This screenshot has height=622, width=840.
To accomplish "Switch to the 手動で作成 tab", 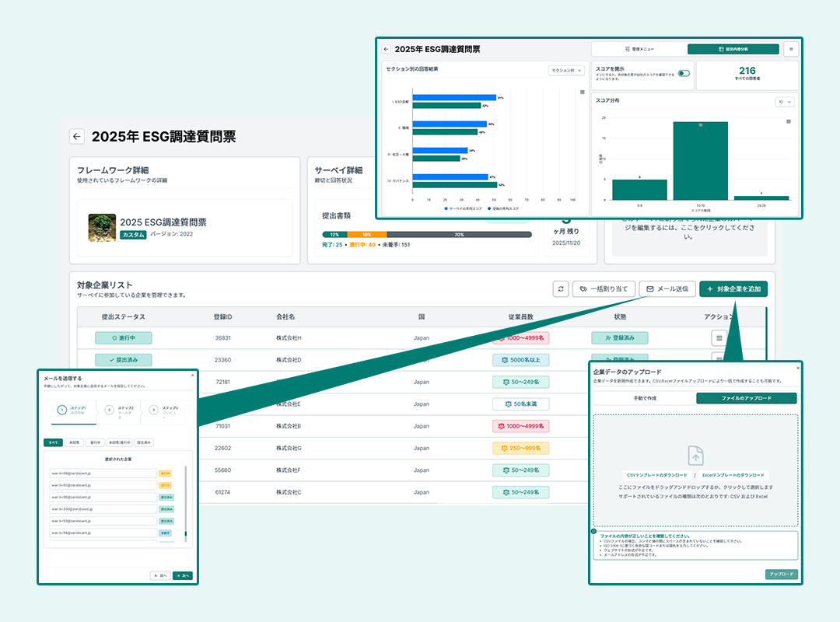I will tap(644, 398).
